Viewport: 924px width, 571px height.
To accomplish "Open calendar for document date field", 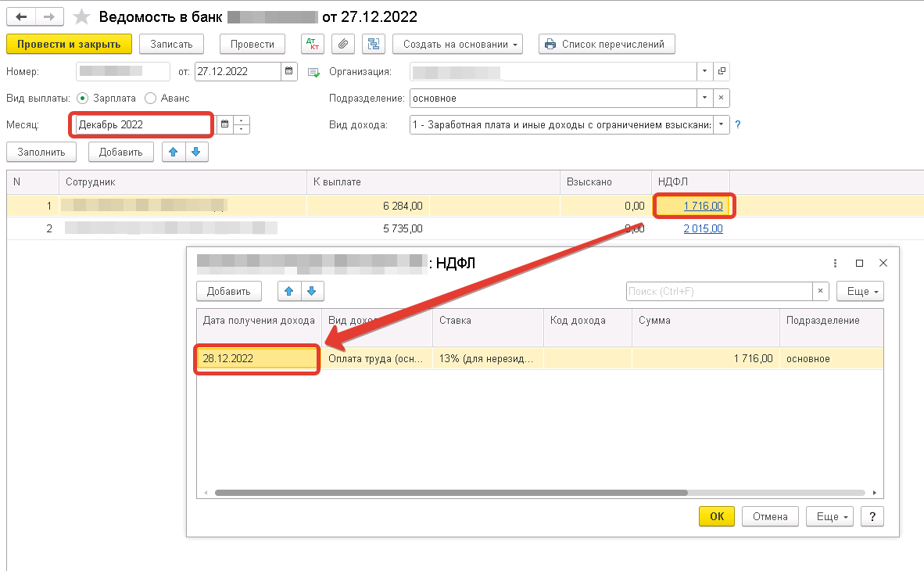I will pos(288,71).
